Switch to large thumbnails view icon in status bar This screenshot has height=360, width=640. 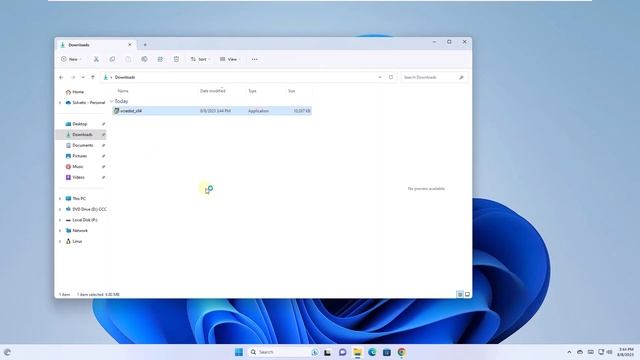point(467,294)
